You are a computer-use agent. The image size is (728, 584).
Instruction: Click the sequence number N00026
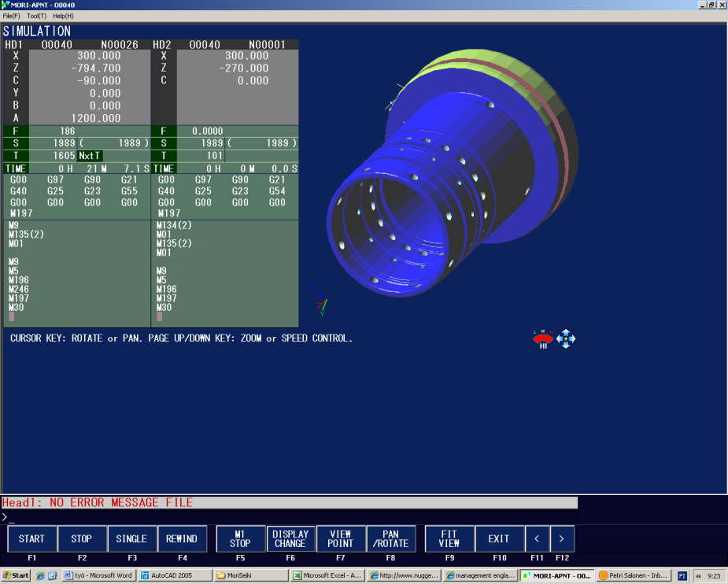click(120, 45)
